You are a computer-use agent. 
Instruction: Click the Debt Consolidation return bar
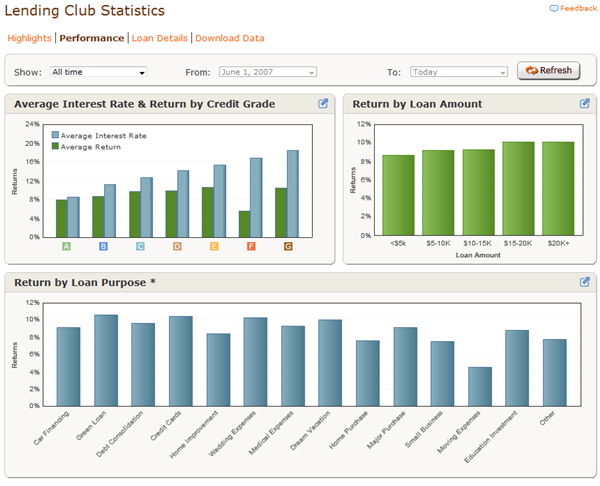coord(143,364)
